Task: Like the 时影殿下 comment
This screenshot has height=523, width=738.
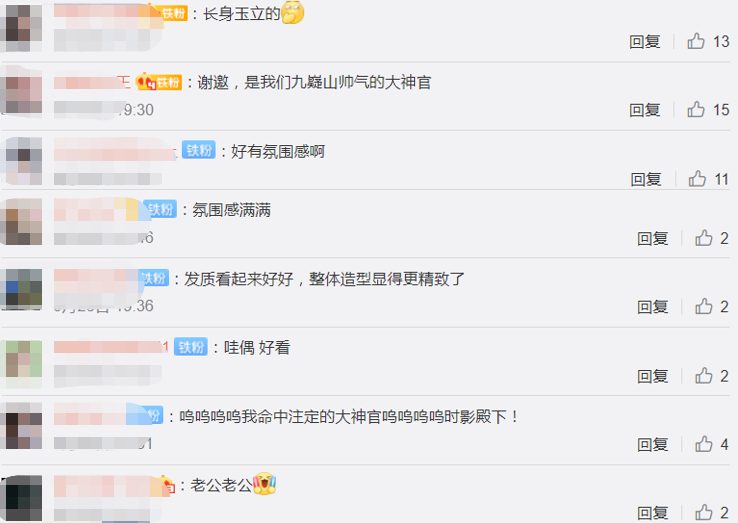Action: tap(704, 444)
